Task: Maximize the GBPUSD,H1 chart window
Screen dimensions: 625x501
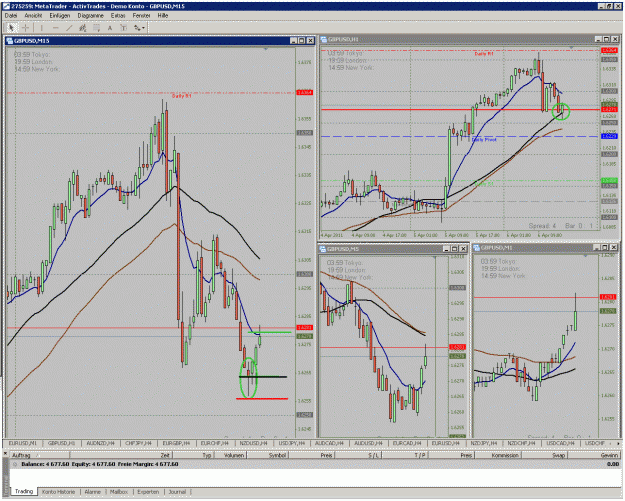Action: point(607,39)
